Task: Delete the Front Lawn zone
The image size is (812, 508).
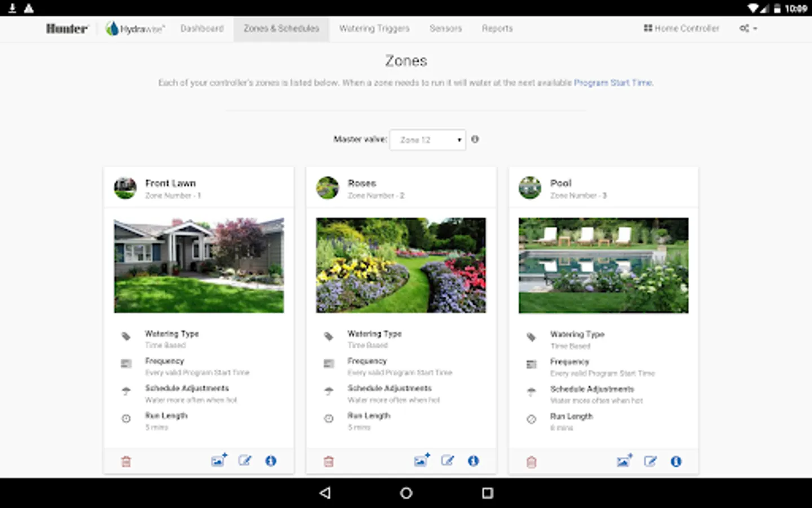Action: (126, 462)
